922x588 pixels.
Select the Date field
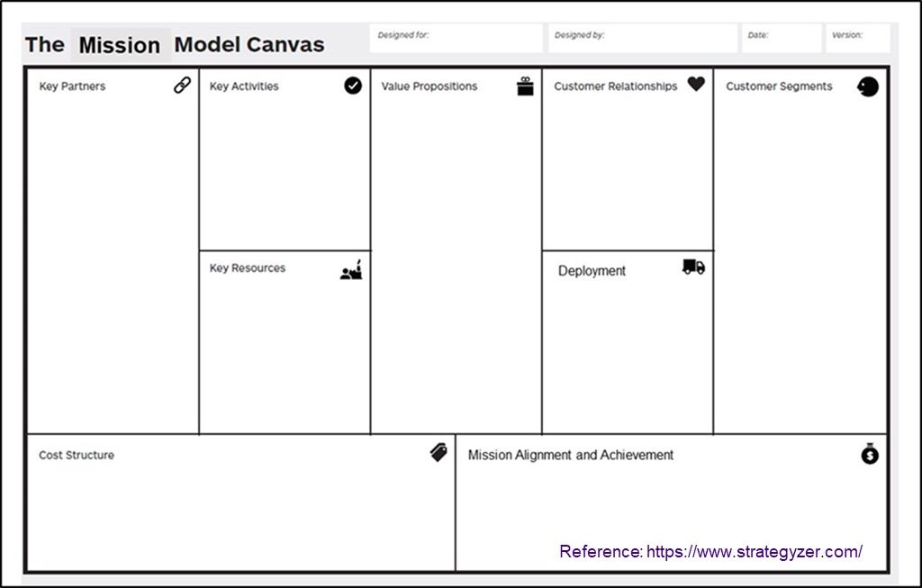[781, 37]
